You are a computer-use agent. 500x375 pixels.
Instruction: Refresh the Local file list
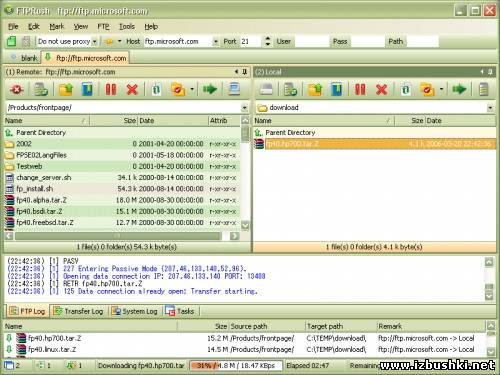click(x=405, y=89)
